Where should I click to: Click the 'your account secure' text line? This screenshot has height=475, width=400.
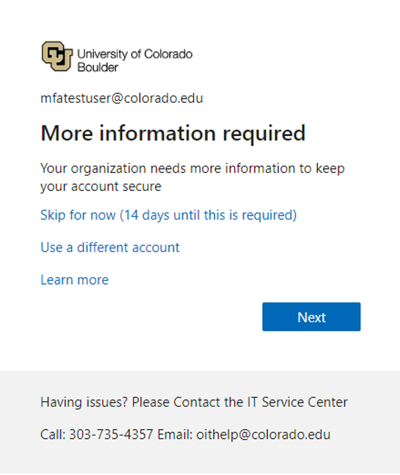coord(101,187)
